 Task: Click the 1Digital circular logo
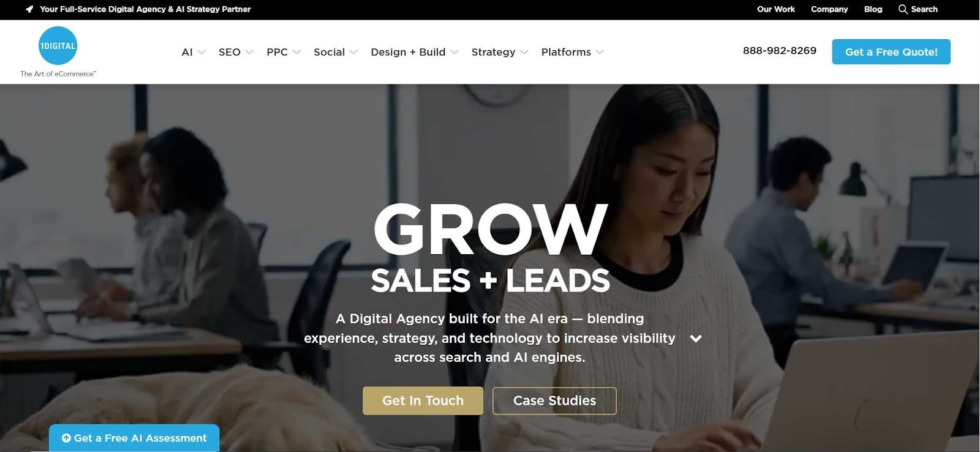[x=58, y=46]
